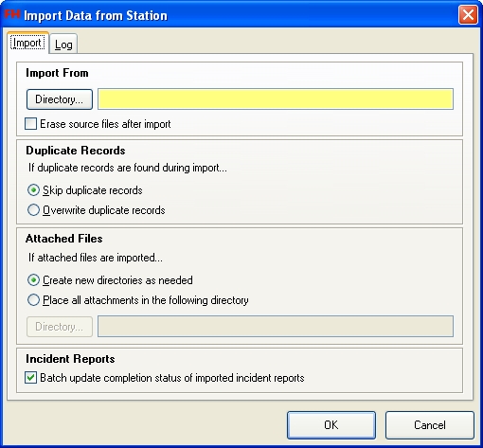The height and width of the screenshot is (448, 483).
Task: Click the Import Data from Station title bar
Action: 96,15
